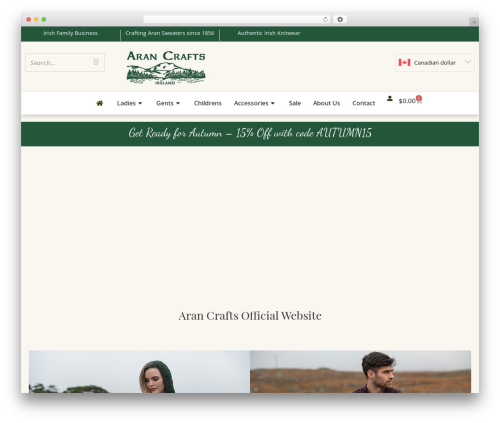Click 'Authentic Irish Knitwear' text

click(x=269, y=33)
